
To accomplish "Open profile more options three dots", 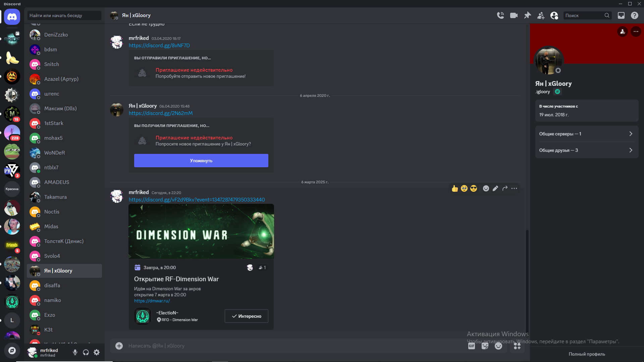I will [636, 32].
